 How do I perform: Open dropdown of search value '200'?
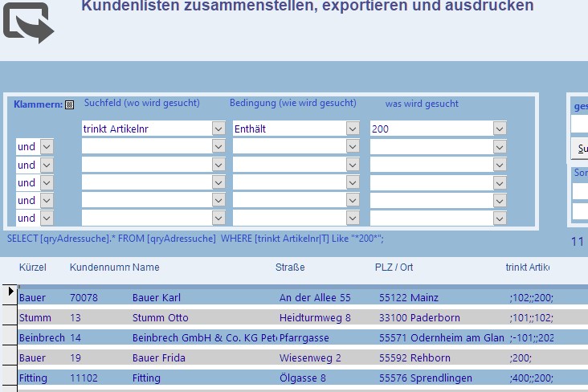point(500,129)
